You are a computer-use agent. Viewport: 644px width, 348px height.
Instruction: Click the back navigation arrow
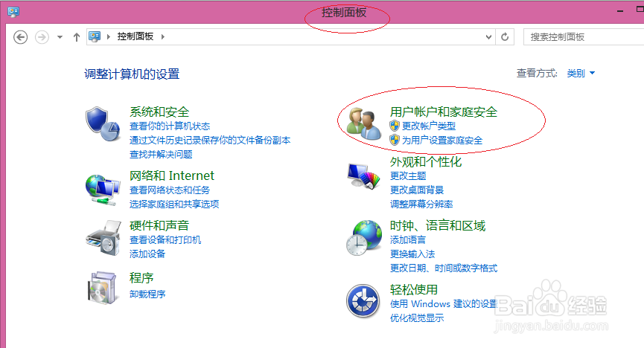(x=21, y=37)
